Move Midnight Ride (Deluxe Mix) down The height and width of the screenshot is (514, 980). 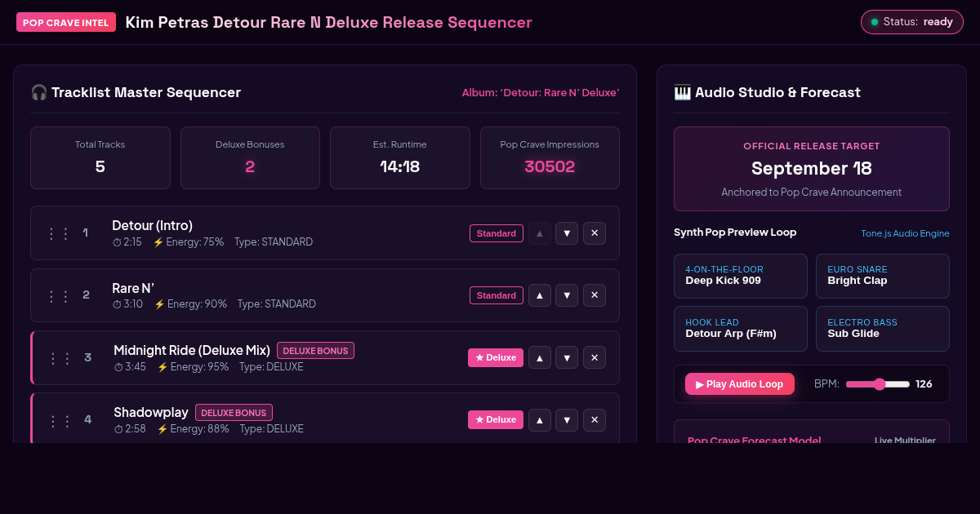(x=567, y=357)
